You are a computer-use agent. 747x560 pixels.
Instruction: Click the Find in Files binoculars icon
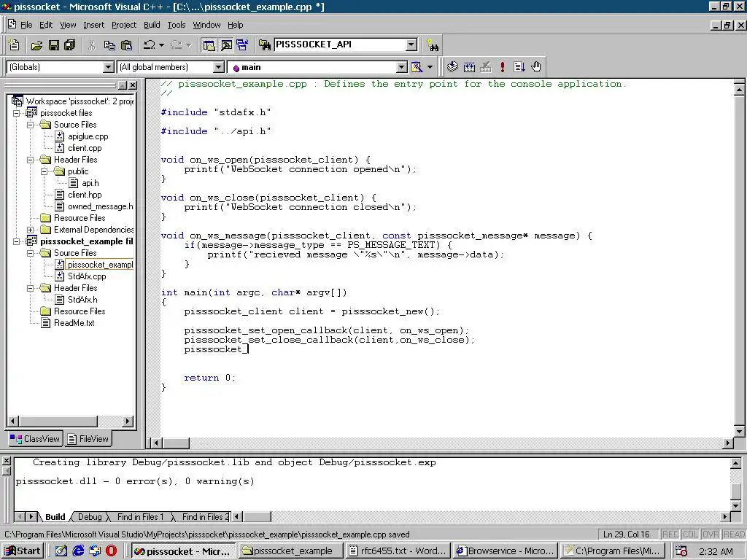(x=265, y=44)
